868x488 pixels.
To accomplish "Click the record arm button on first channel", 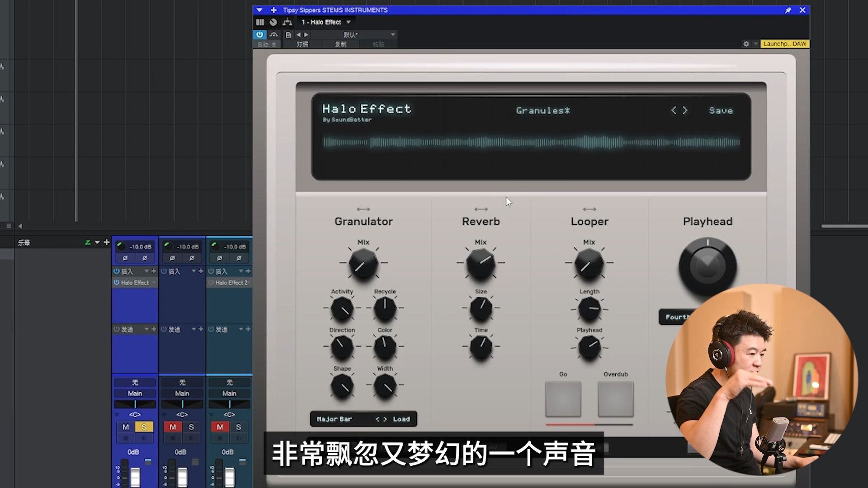I will coord(126,438).
